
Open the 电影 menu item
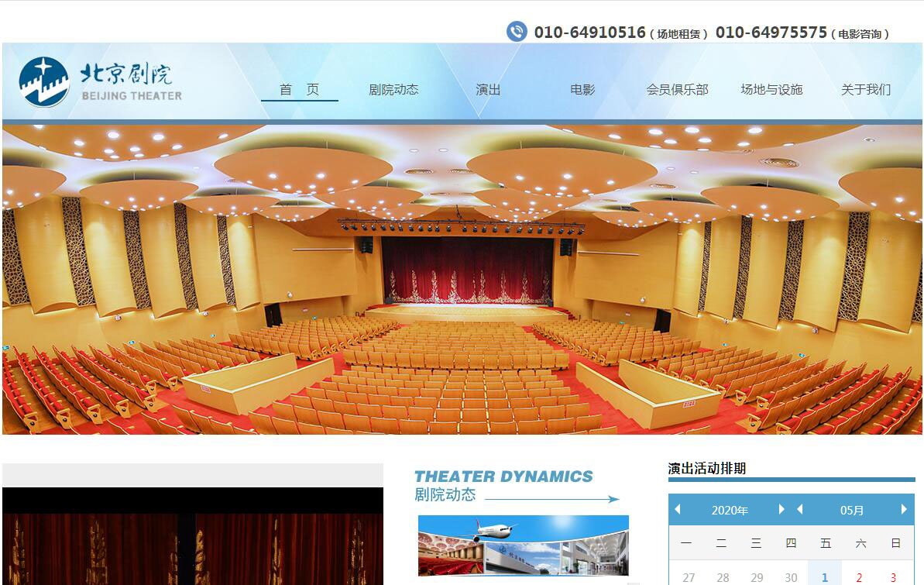pos(582,89)
